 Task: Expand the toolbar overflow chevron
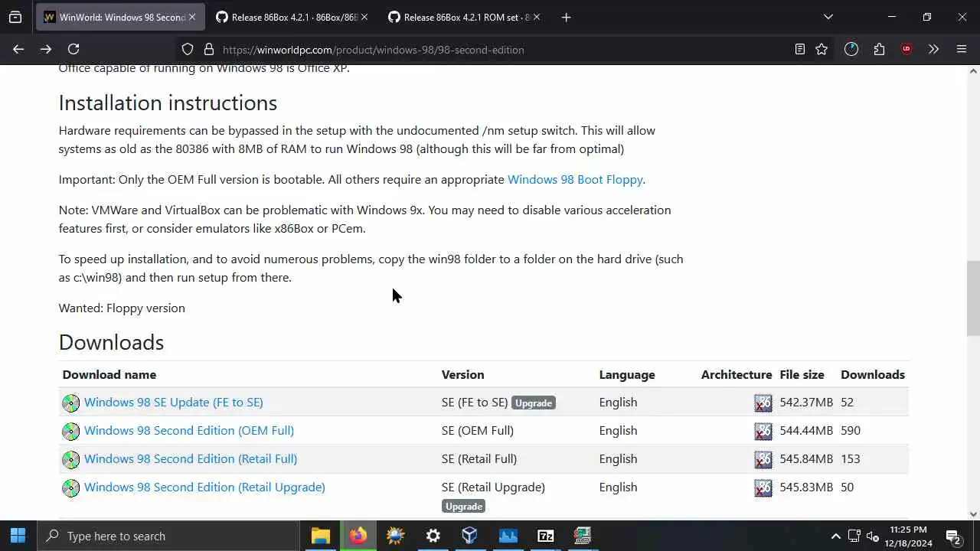[x=933, y=49]
